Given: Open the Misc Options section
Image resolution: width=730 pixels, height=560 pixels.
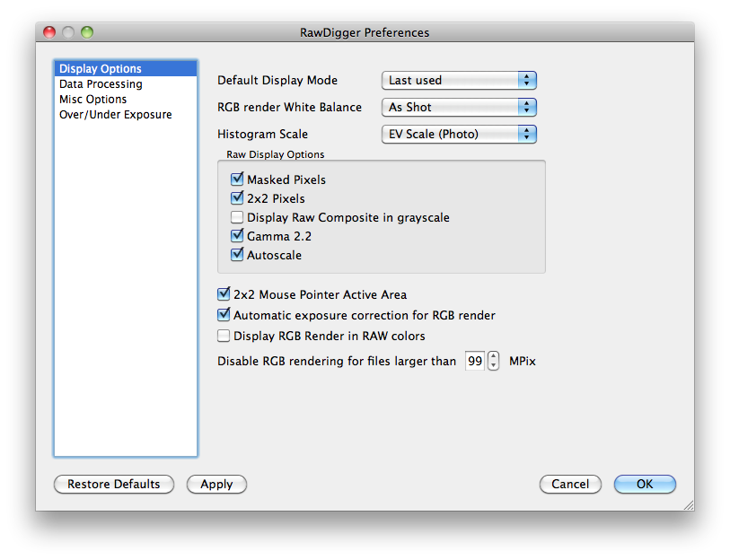Looking at the screenshot, I should coord(126,99).
